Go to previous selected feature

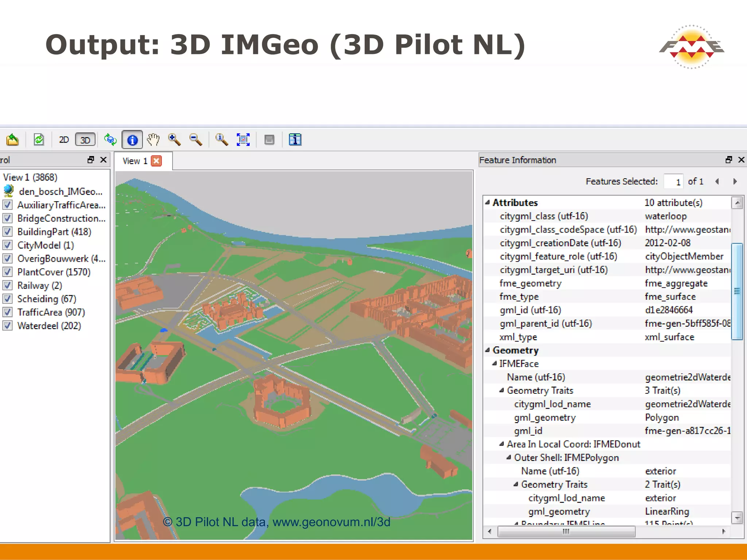pyautogui.click(x=717, y=181)
